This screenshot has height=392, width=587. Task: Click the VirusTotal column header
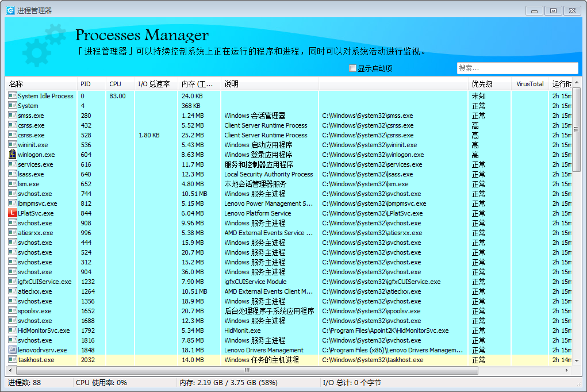530,84
